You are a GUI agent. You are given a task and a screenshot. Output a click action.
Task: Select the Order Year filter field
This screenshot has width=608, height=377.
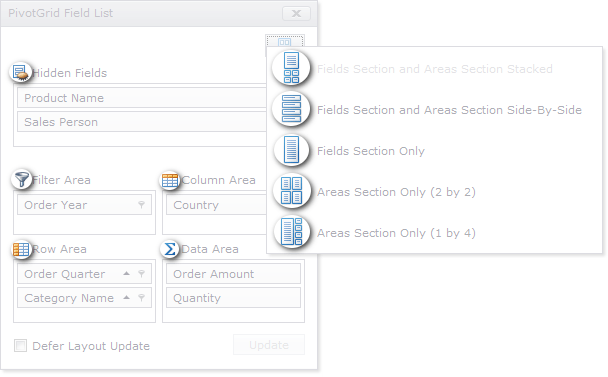(85, 204)
